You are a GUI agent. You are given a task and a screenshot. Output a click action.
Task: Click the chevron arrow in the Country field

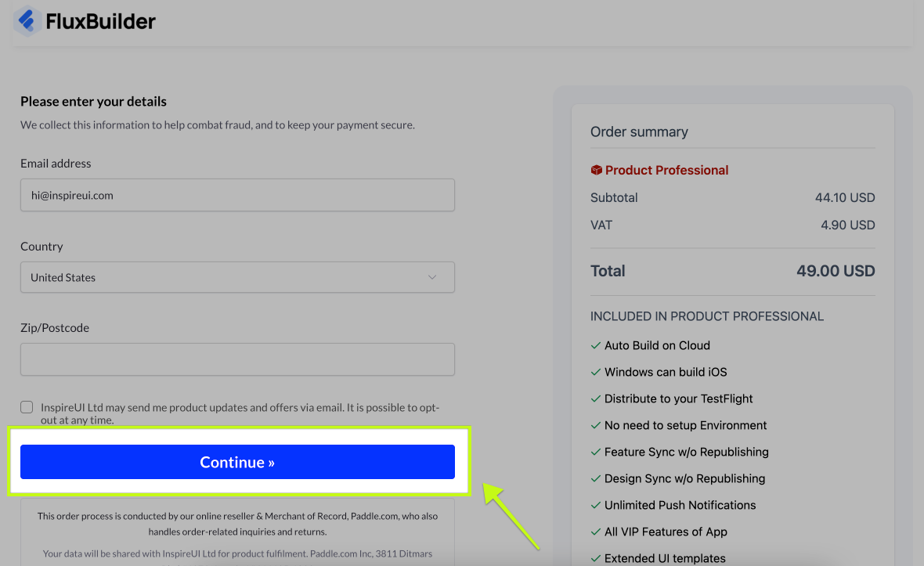432,277
